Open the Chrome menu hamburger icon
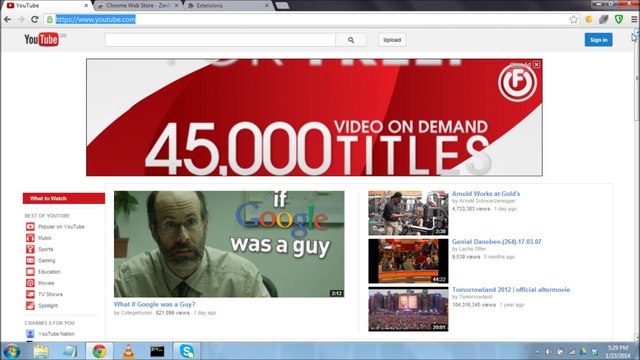 tap(634, 19)
